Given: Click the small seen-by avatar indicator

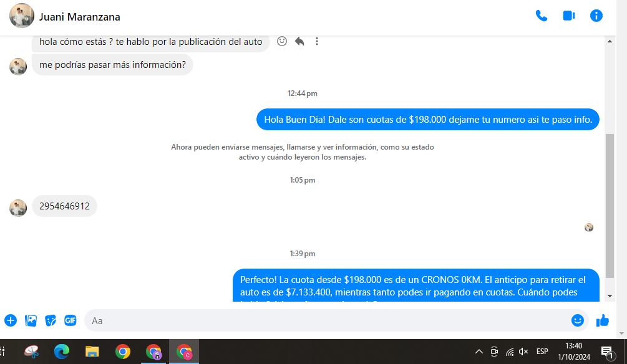Looking at the screenshot, I should tap(589, 228).
